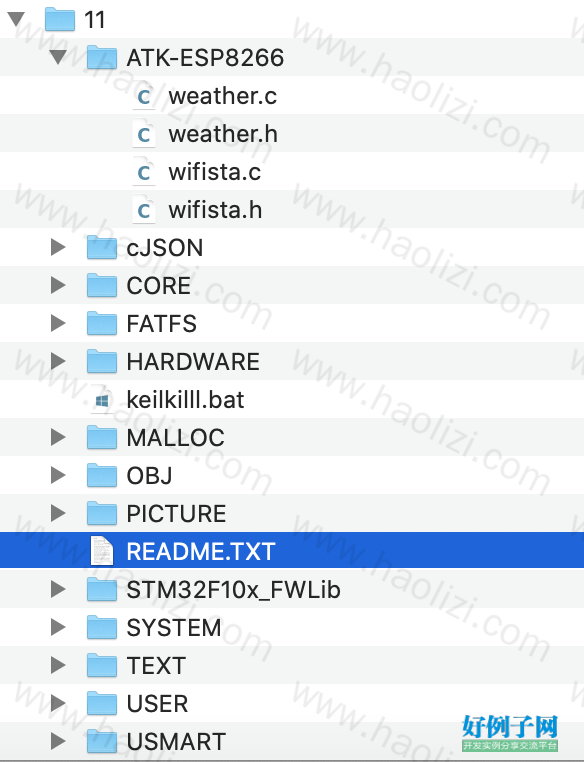Image resolution: width=584 pixels, height=762 pixels.
Task: Expand the CORE folder arrow
Action: pyautogui.click(x=58, y=285)
